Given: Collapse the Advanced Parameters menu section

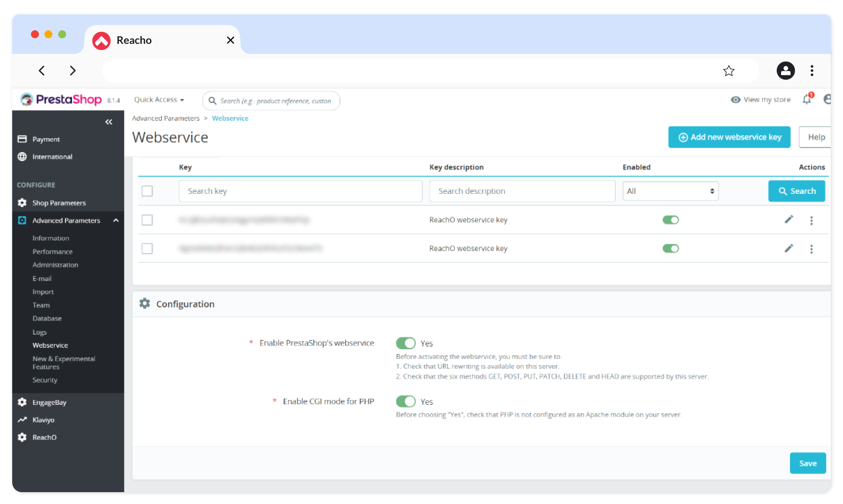Looking at the screenshot, I should click(116, 220).
